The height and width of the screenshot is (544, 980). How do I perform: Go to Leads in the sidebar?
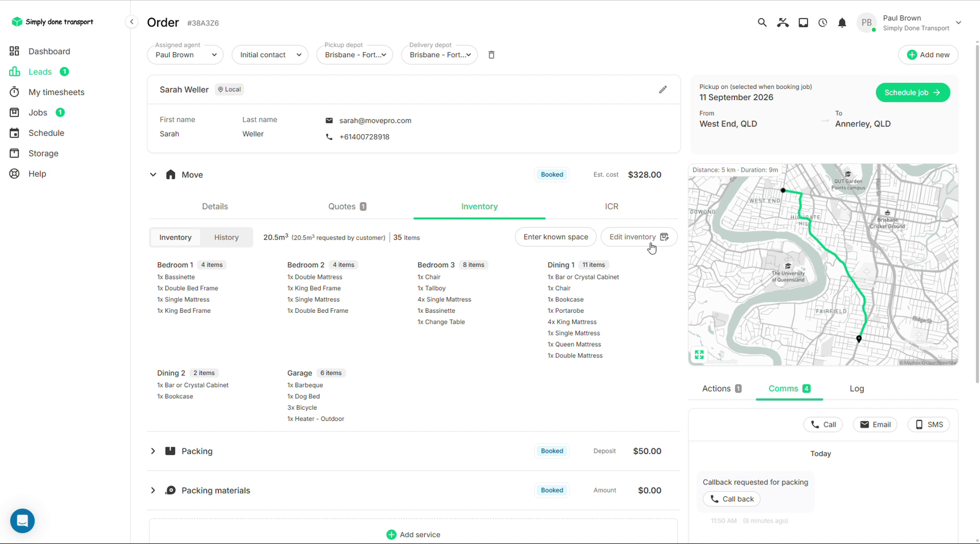39,71
